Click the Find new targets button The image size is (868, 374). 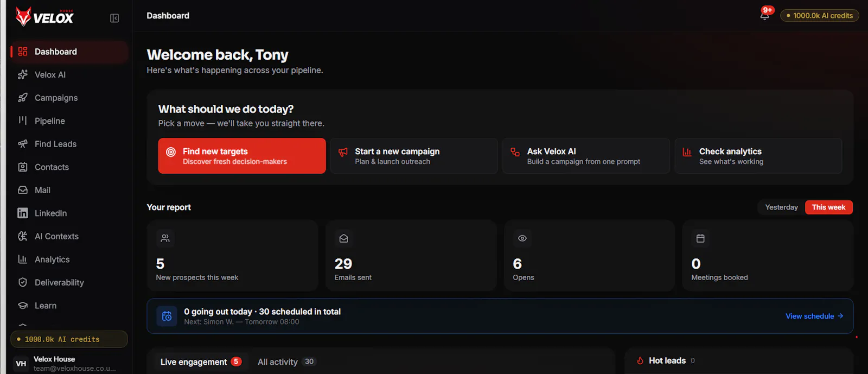tap(242, 156)
